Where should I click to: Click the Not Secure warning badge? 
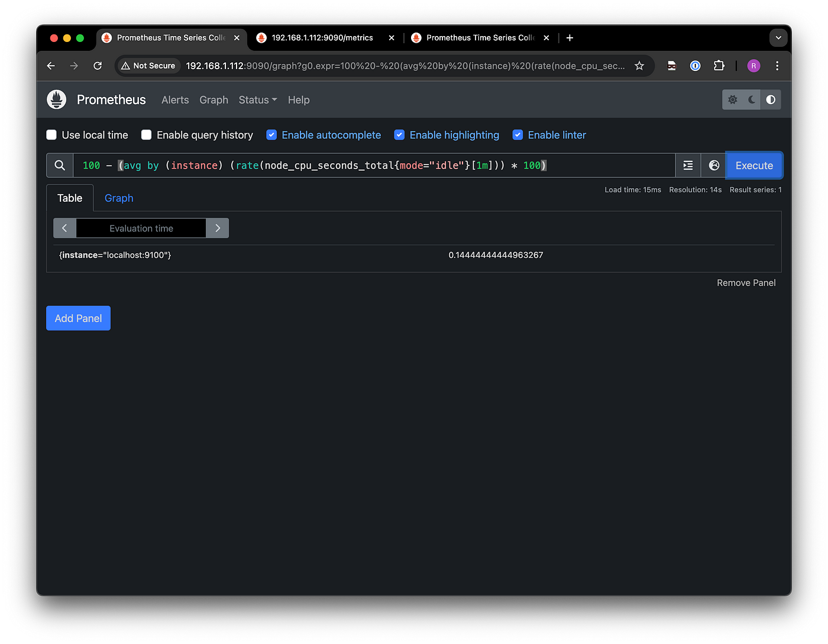tap(148, 66)
